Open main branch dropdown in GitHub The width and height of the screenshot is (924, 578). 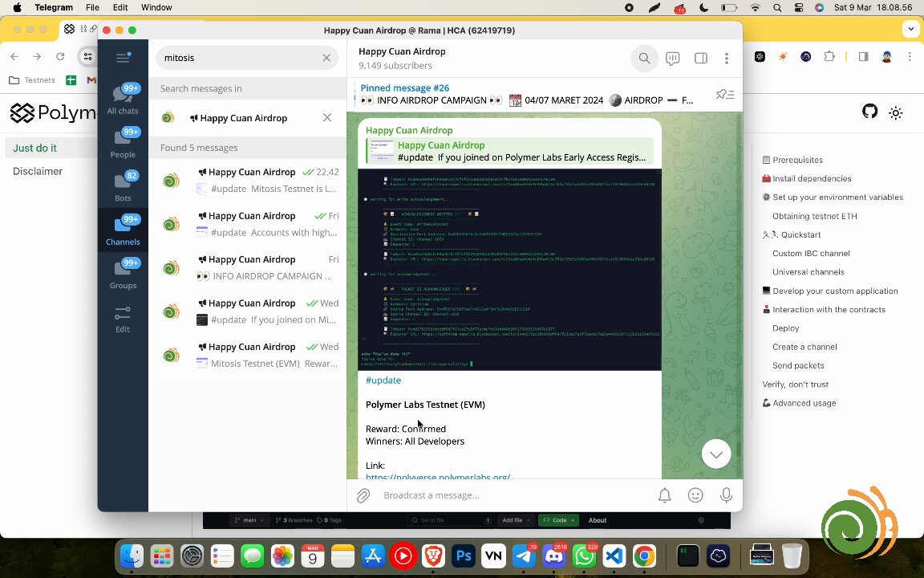[x=250, y=520]
